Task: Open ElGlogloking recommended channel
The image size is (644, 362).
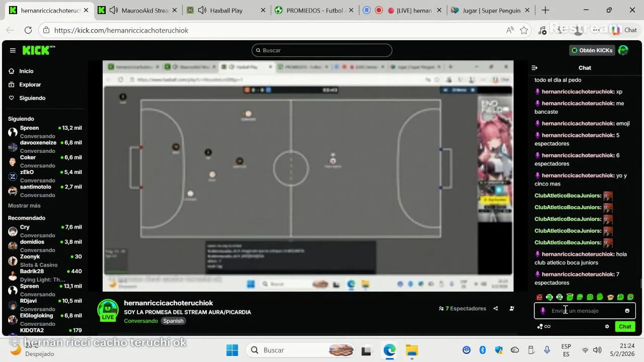Action: (x=45, y=319)
